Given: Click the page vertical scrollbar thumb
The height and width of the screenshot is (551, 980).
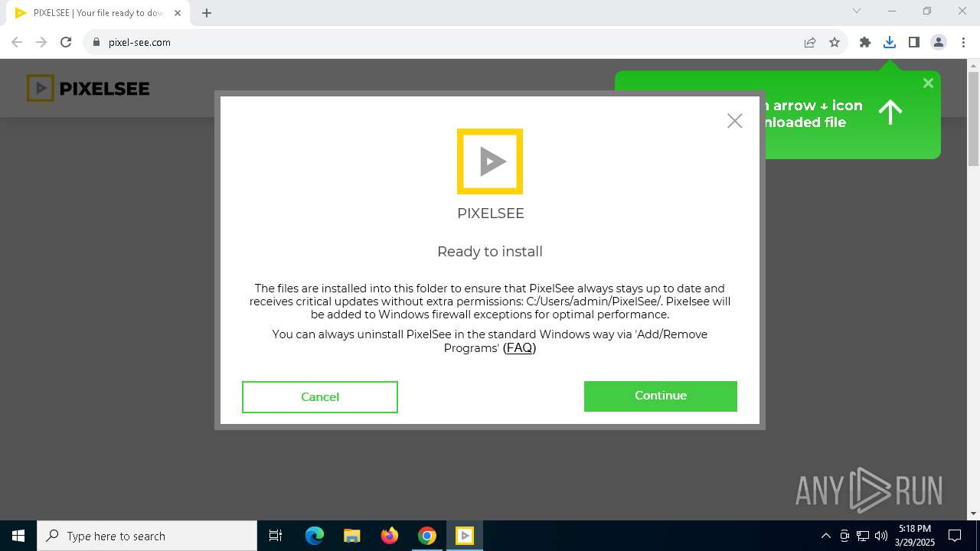Looking at the screenshot, I should tap(974, 119).
